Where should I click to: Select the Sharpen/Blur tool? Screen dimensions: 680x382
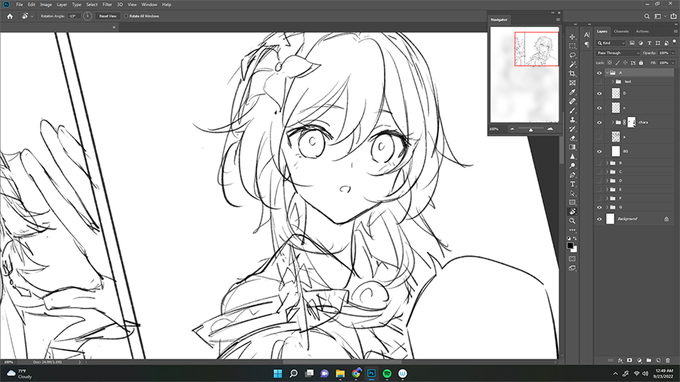click(x=572, y=157)
